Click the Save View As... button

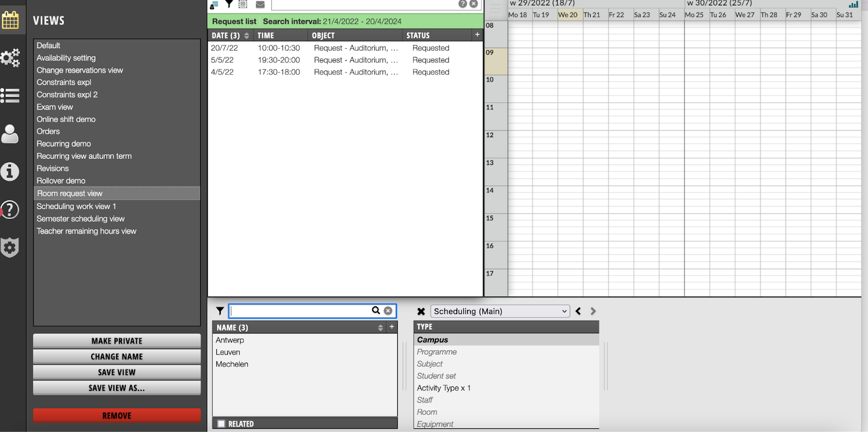pyautogui.click(x=117, y=388)
